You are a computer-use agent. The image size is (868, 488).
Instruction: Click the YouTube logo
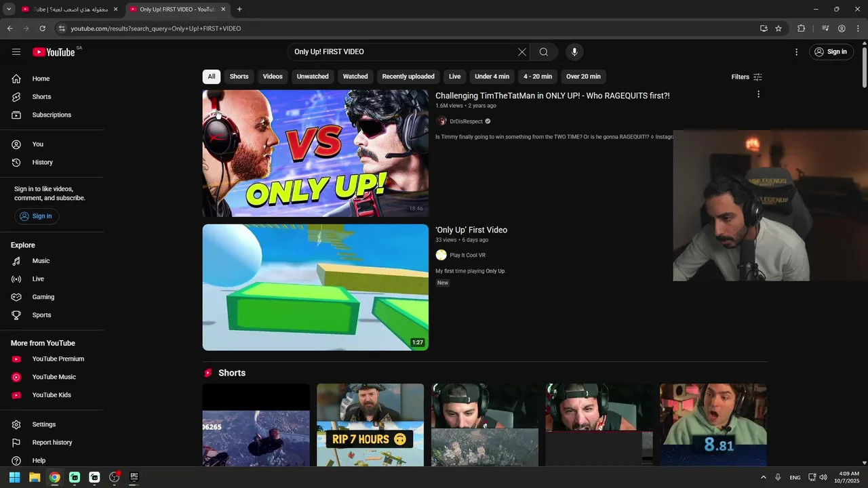54,52
